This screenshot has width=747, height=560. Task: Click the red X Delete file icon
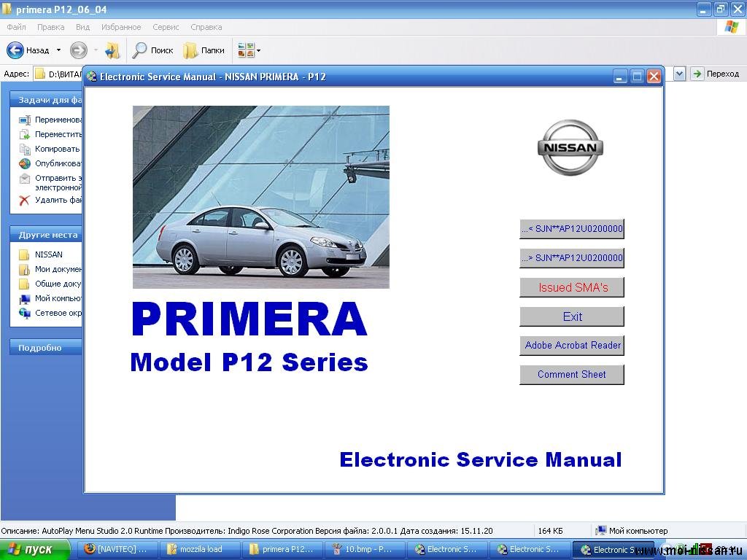(x=25, y=200)
